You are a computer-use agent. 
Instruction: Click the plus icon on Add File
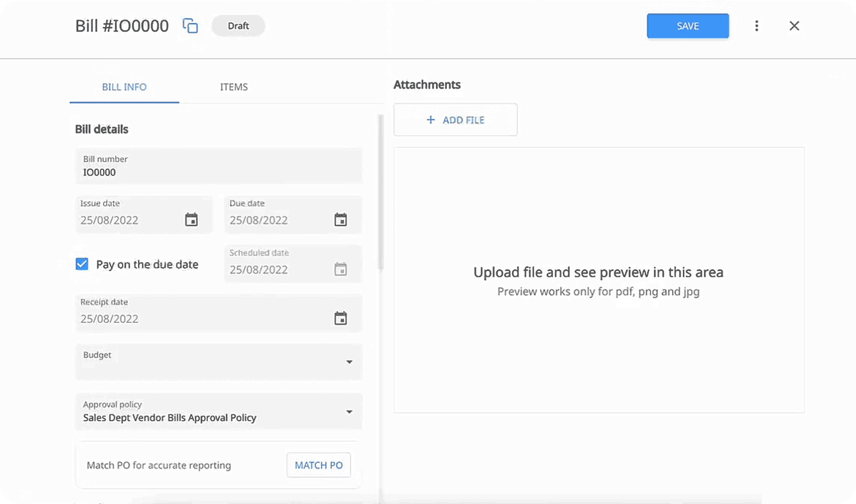click(x=430, y=120)
